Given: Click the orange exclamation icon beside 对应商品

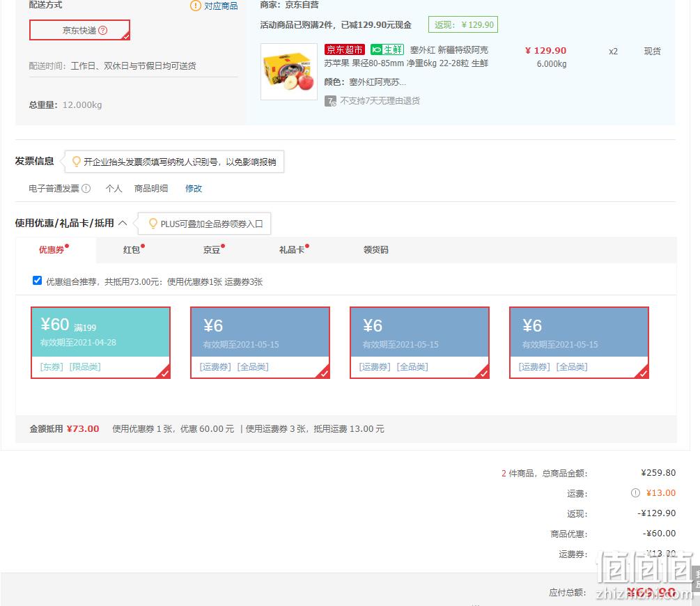Looking at the screenshot, I should click(196, 6).
